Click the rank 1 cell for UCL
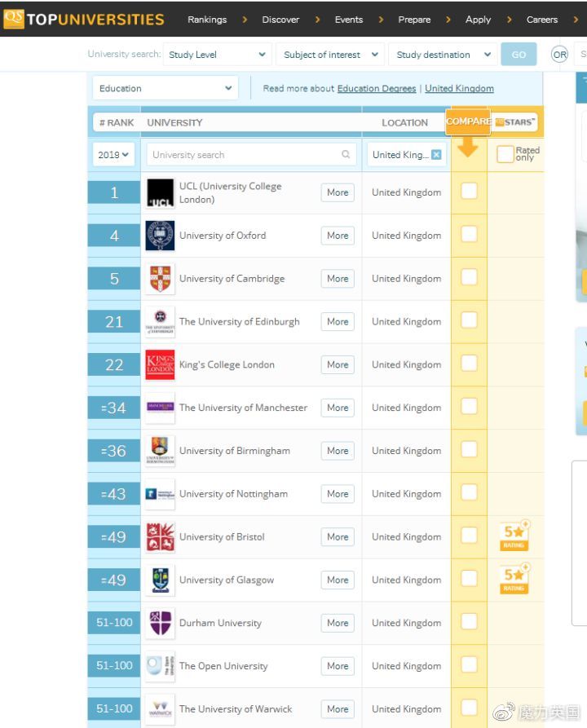This screenshot has height=728, width=587. [114, 192]
